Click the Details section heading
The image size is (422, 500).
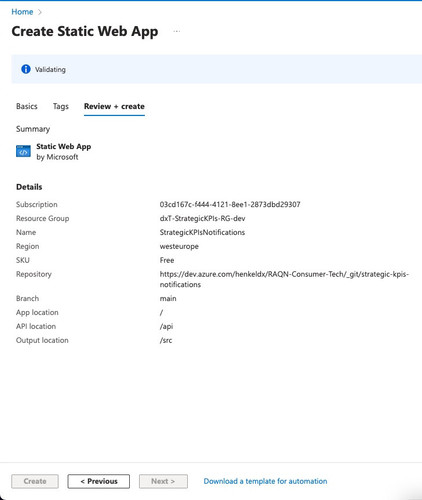[29, 187]
